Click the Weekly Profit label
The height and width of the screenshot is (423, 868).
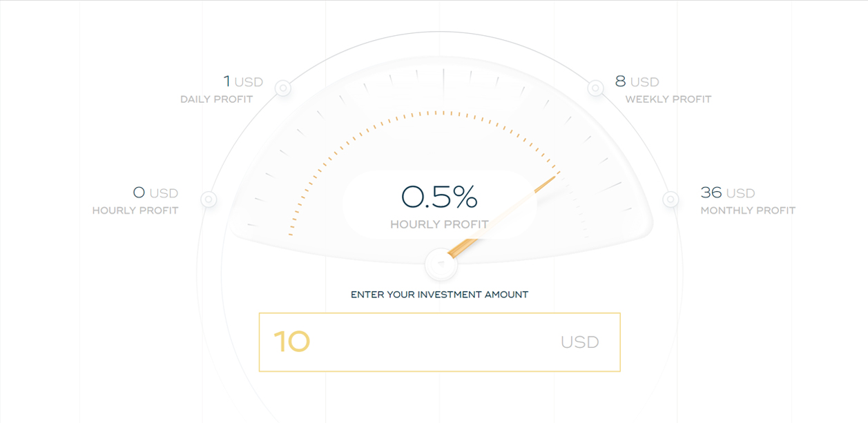pyautogui.click(x=668, y=99)
